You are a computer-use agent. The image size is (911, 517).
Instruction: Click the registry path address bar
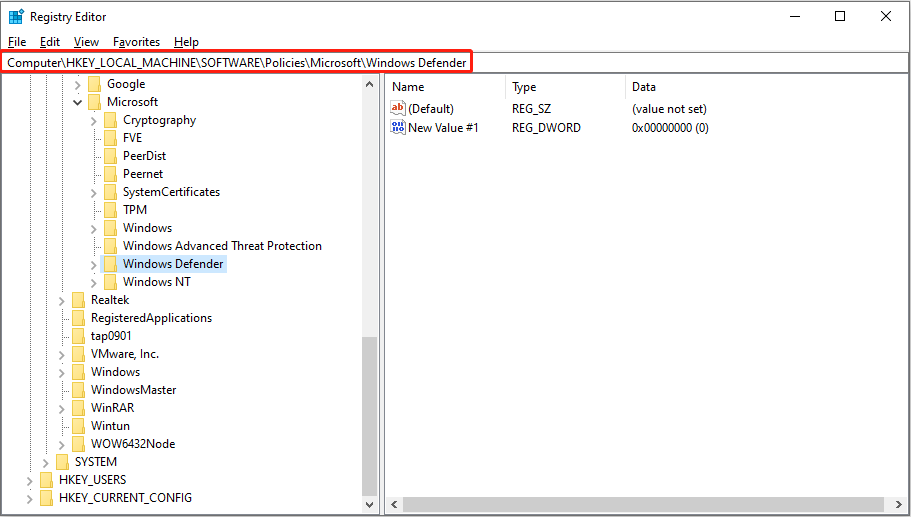click(x=237, y=63)
